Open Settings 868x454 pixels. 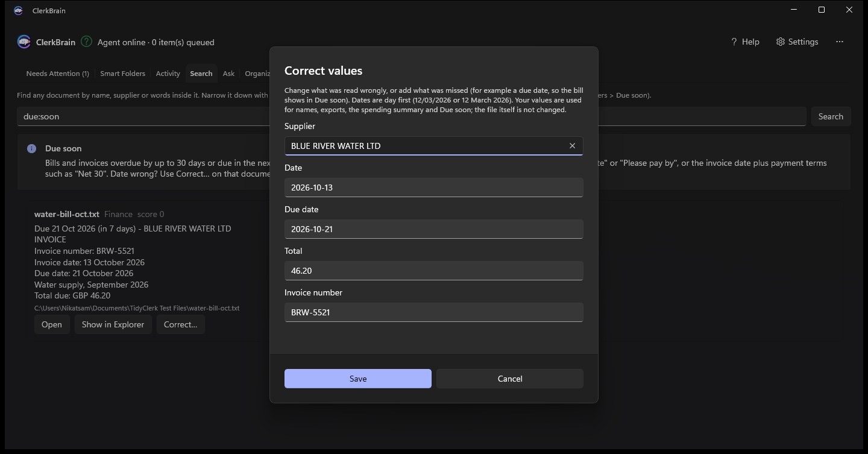tap(797, 42)
